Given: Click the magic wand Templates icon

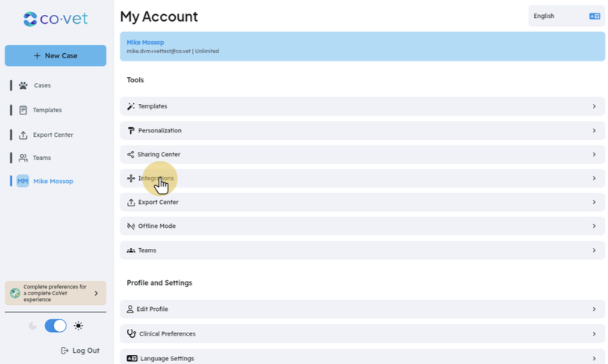Looking at the screenshot, I should [131, 106].
